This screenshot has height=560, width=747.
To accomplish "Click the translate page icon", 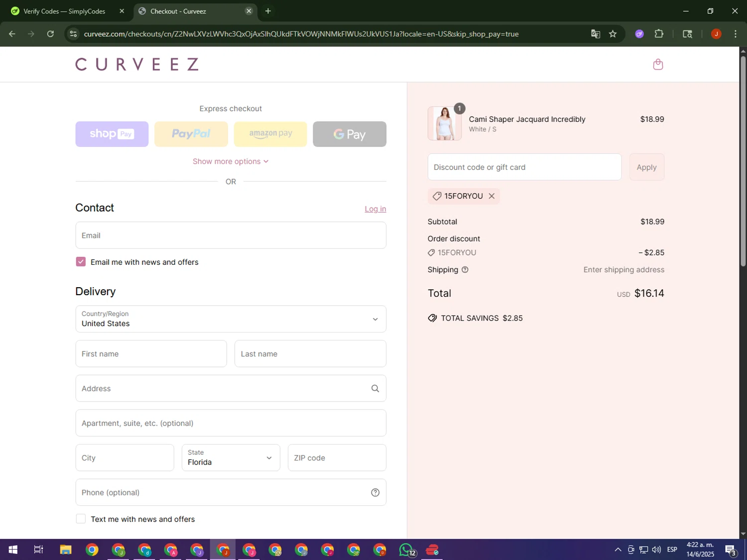I will [595, 34].
